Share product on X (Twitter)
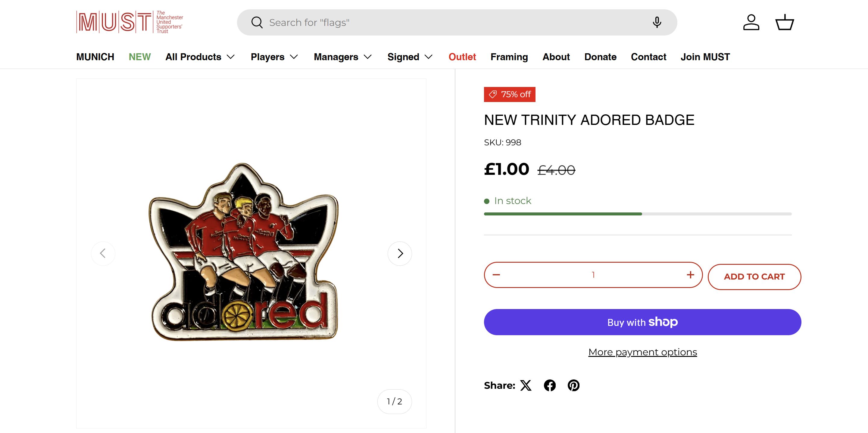The width and height of the screenshot is (868, 433). (526, 385)
